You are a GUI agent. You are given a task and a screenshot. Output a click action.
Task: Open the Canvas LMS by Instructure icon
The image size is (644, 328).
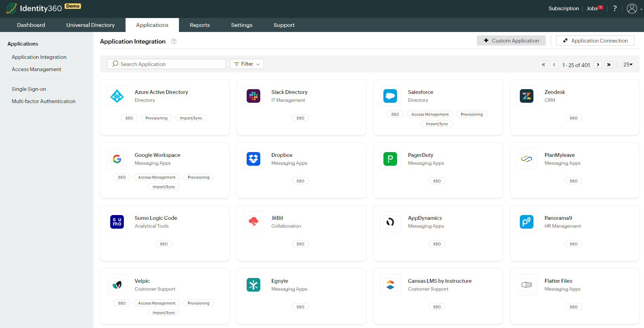390,285
